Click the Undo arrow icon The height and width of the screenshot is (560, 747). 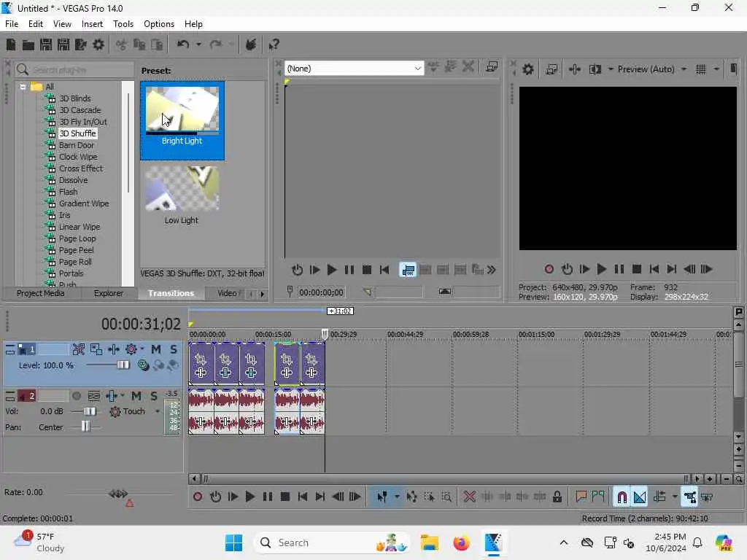pos(183,44)
